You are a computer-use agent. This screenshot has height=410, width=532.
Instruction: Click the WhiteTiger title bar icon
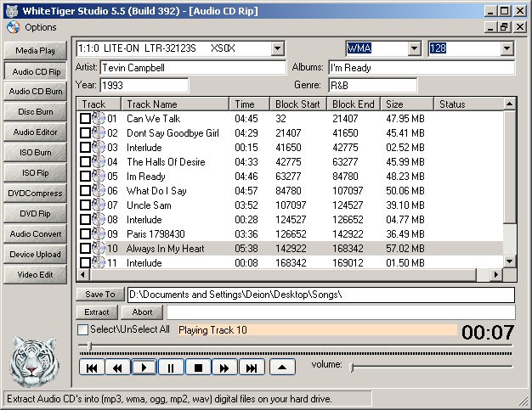pos(12,11)
